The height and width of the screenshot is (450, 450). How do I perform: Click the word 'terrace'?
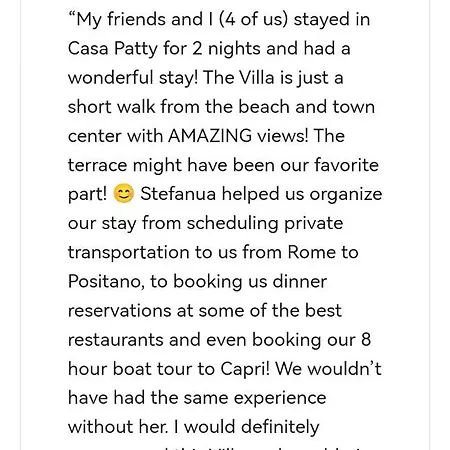(x=97, y=165)
